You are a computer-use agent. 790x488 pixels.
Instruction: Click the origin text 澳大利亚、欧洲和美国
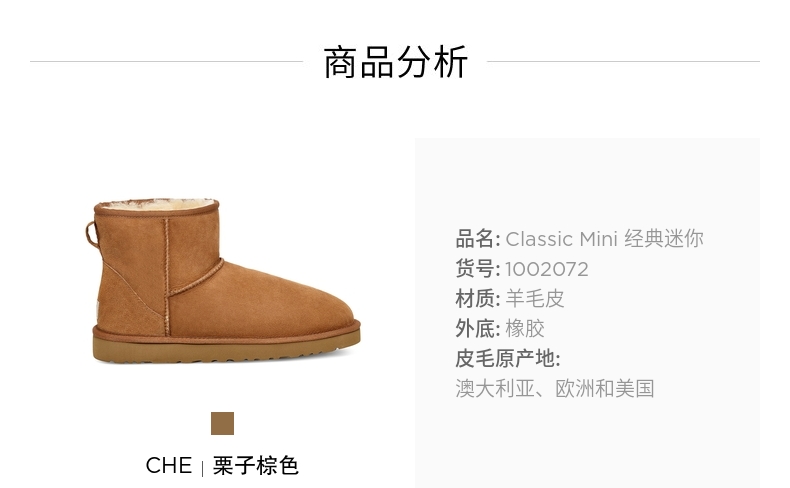(555, 388)
